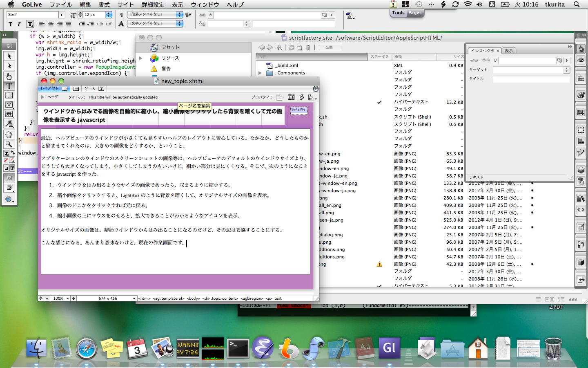Click the bold T formatting icon
588x368 pixels.
(x=10, y=24)
